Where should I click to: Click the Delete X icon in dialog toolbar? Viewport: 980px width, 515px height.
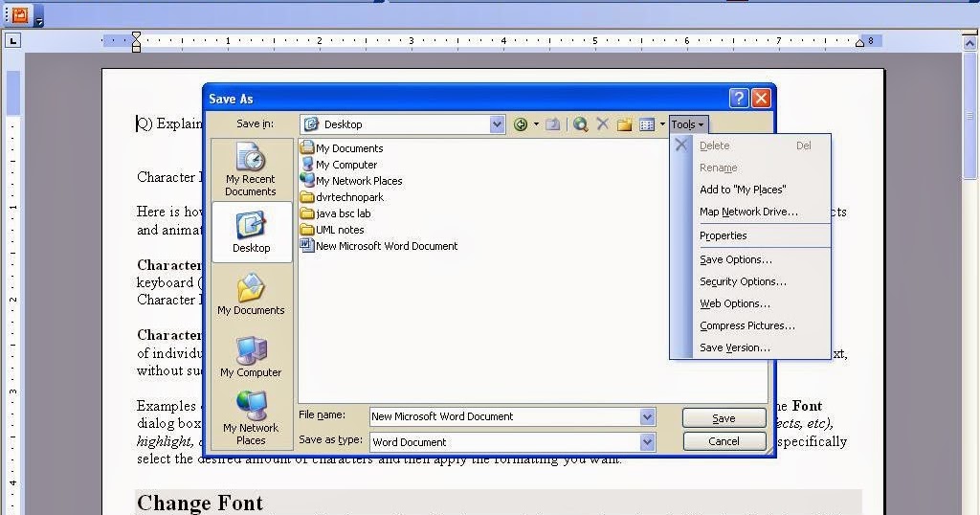click(x=603, y=123)
